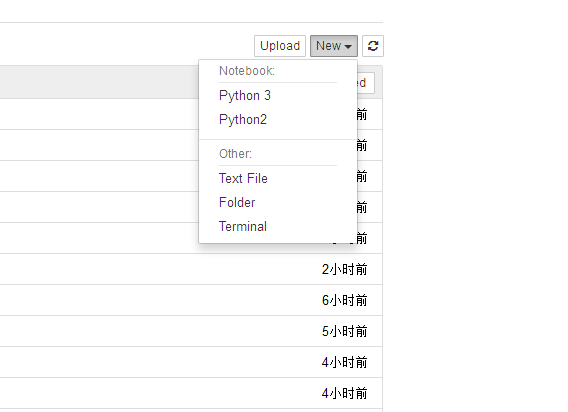Open a new Terminal
Viewport: 568px width, 412px height.
tap(243, 226)
